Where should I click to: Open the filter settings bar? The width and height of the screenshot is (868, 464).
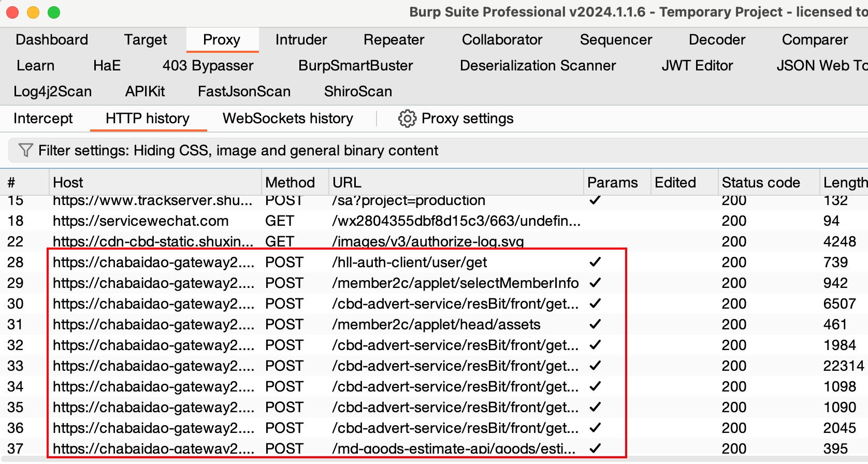click(438, 151)
